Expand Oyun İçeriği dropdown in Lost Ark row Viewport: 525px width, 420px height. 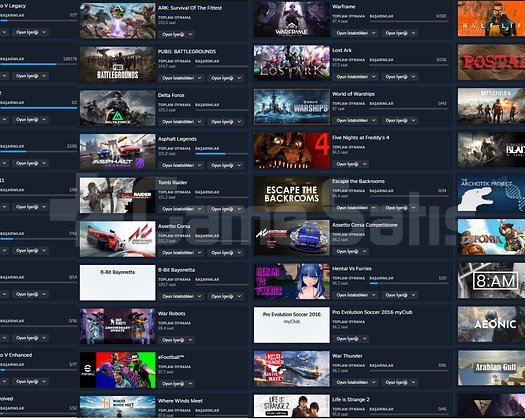point(399,77)
